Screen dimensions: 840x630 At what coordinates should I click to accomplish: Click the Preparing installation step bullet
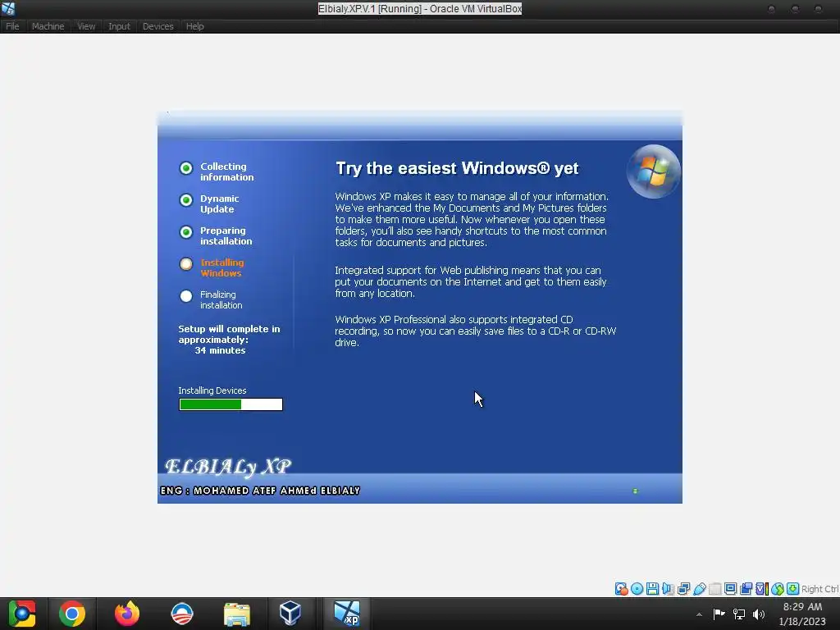tap(186, 232)
